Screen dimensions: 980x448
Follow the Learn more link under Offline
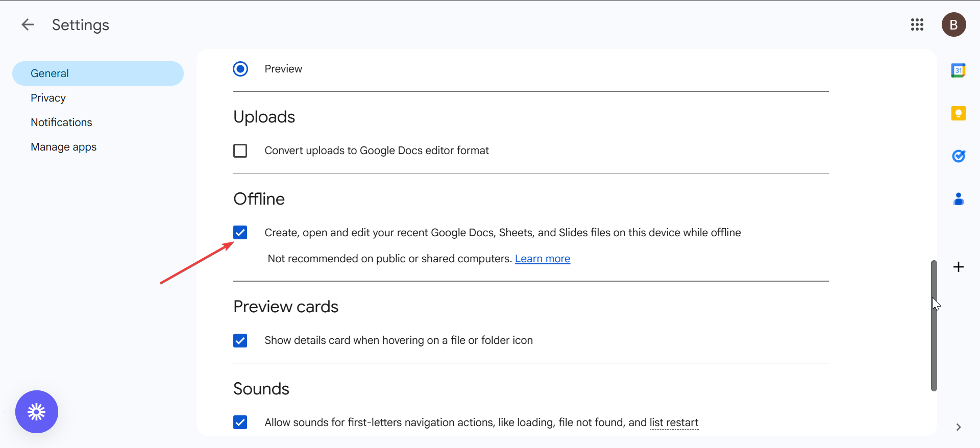(542, 259)
